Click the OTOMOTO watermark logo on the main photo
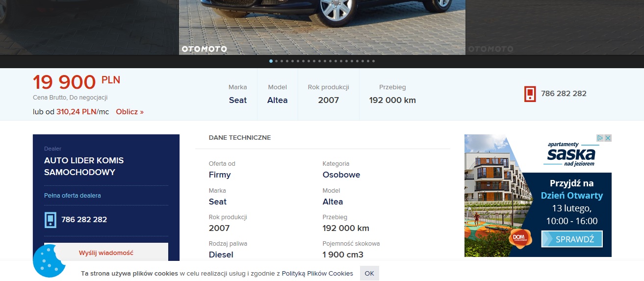 coord(204,49)
